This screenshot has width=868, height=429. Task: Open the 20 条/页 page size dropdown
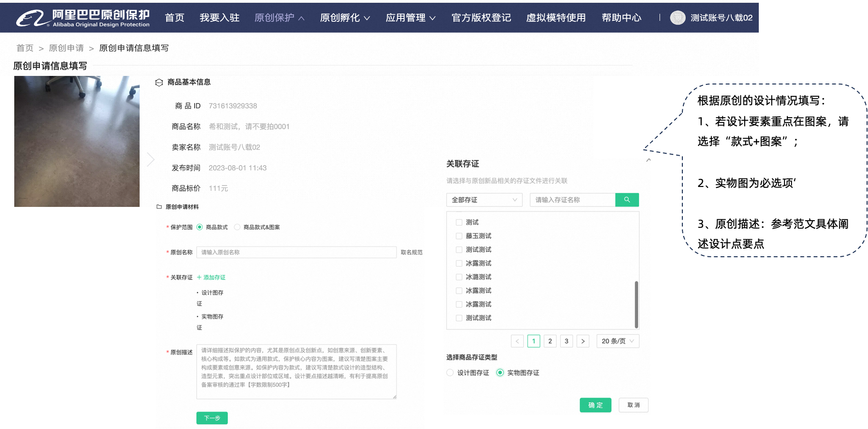[618, 341]
